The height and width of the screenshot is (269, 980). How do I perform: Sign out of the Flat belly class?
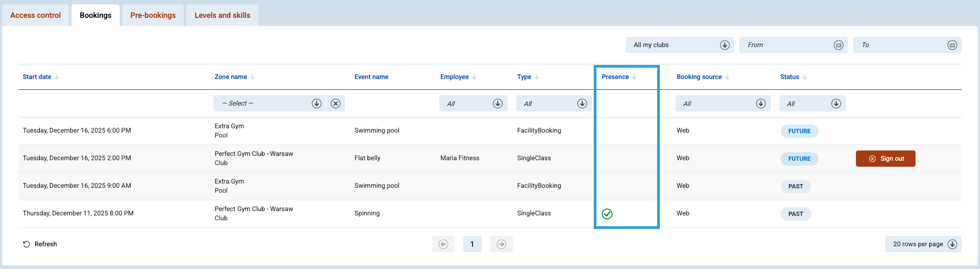(x=886, y=159)
